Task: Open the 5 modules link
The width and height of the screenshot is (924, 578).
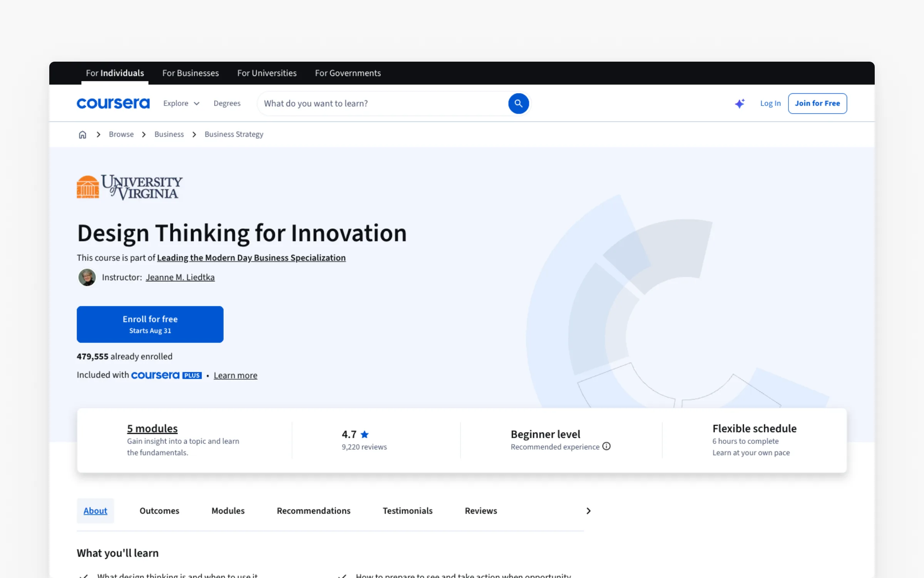Action: click(152, 428)
